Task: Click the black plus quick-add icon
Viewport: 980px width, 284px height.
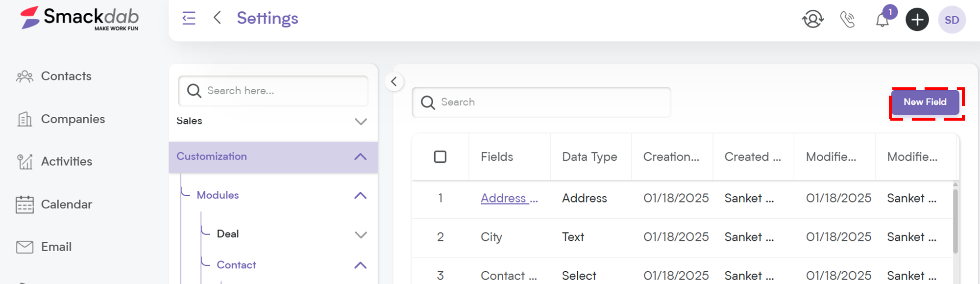Action: 917,20
